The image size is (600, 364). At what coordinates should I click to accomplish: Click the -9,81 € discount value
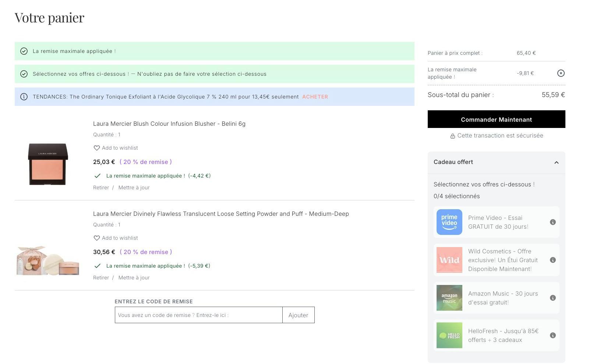point(525,73)
